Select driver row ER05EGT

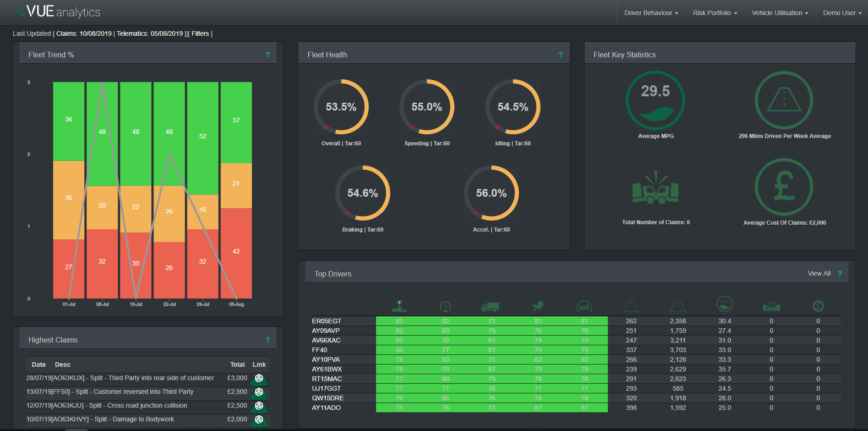coord(576,321)
